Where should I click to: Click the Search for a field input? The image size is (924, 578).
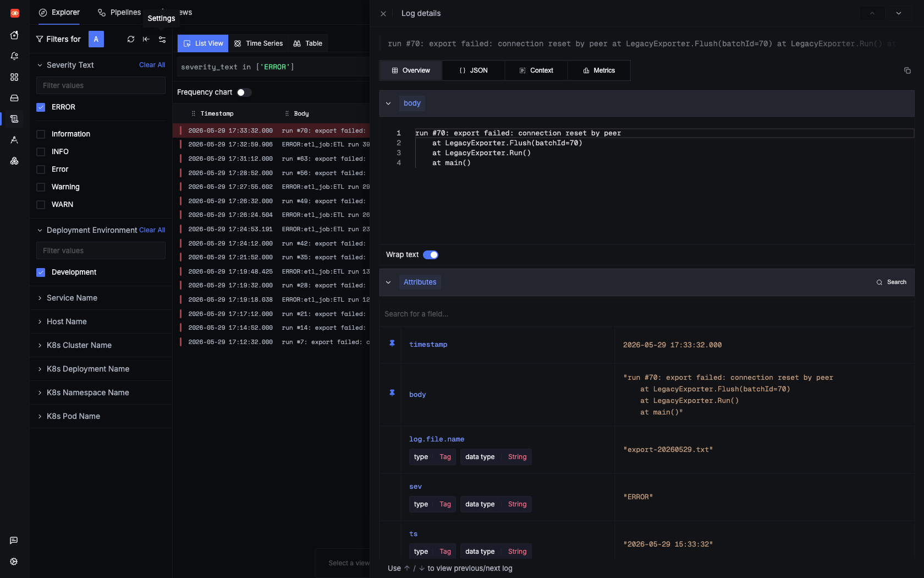click(x=647, y=314)
